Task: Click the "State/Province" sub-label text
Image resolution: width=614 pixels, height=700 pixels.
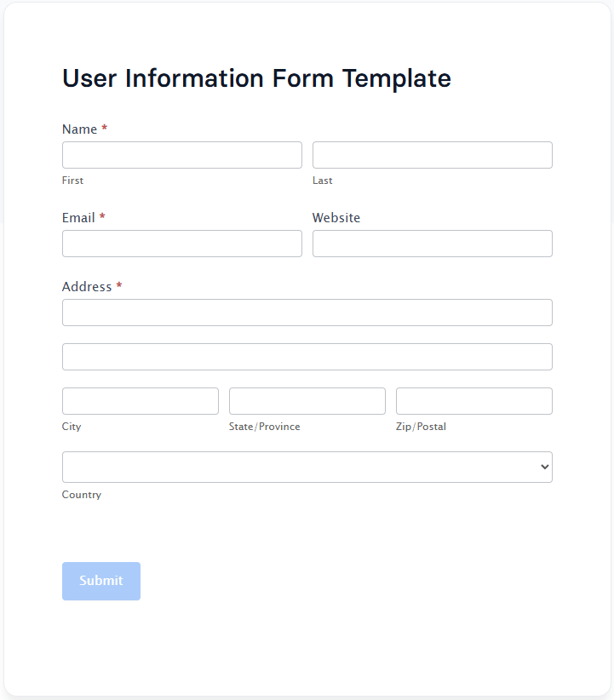Action: 264,427
